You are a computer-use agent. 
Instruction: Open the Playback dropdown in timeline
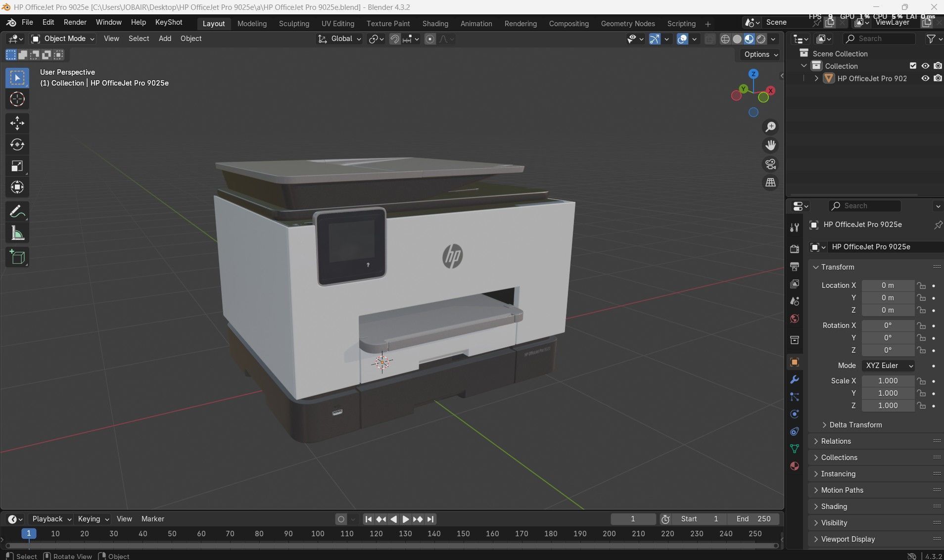pyautogui.click(x=51, y=519)
